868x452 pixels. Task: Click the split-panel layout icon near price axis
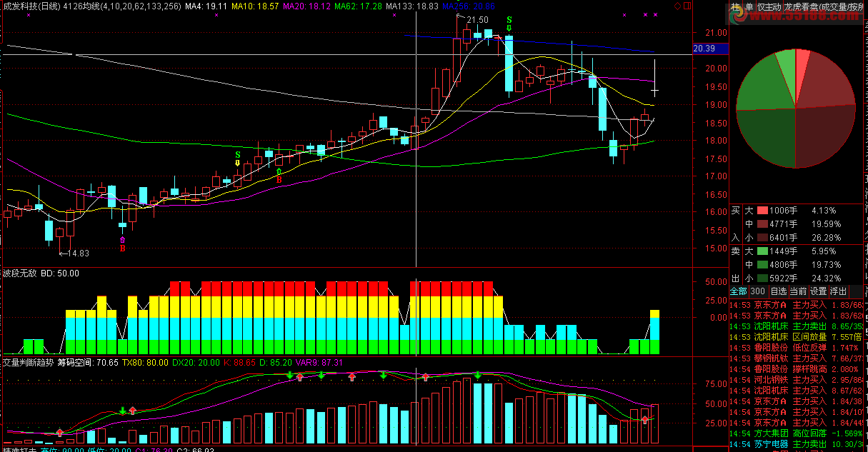pos(689,6)
